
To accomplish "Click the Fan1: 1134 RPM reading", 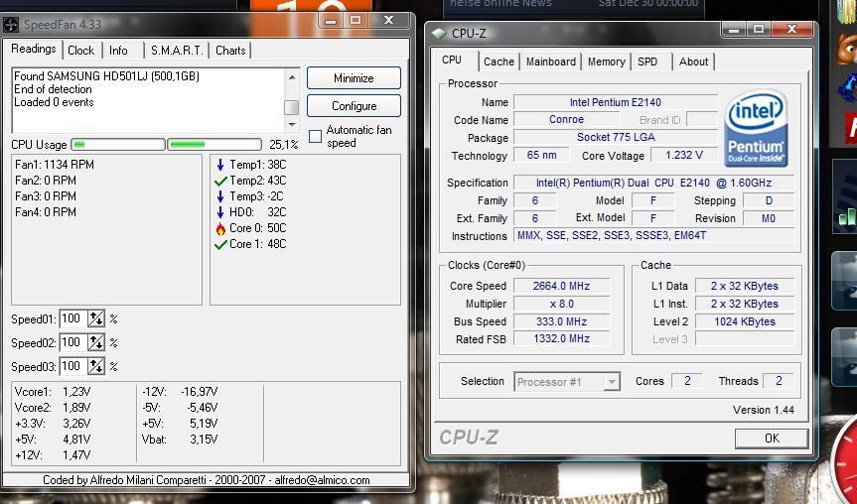I will pos(55,165).
